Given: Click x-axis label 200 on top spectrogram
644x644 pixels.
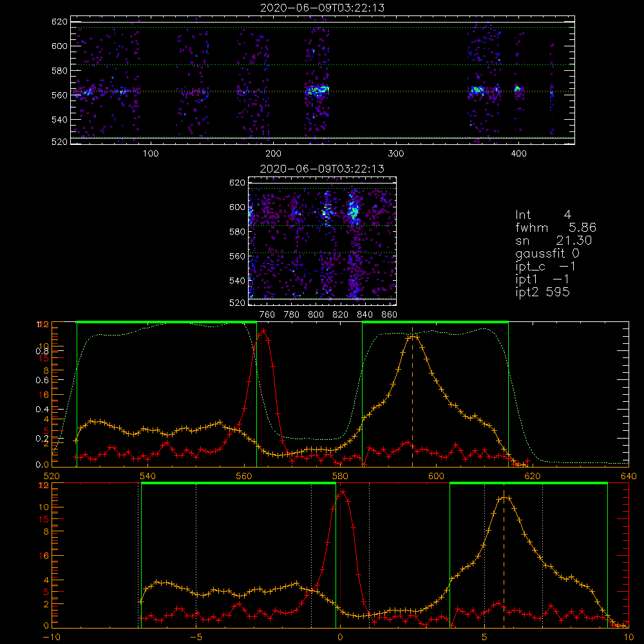Looking at the screenshot, I should coord(273,154).
